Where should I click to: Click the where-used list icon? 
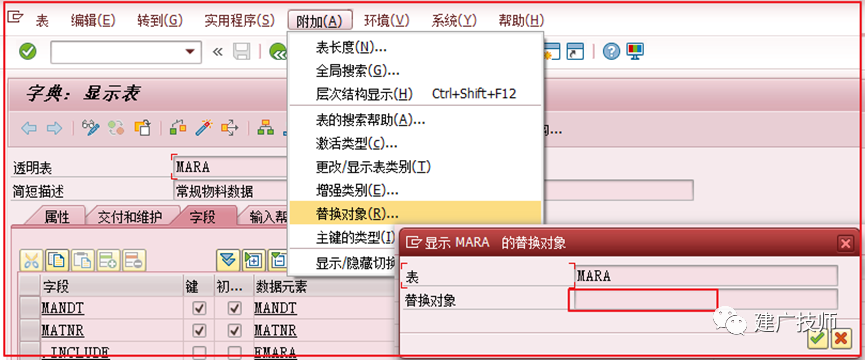pyautogui.click(x=229, y=128)
